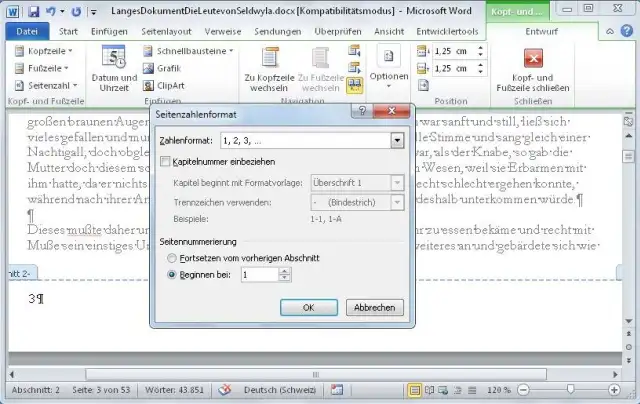
Task: Enable Kapitelnummer einbeziehen checkbox
Action: [x=165, y=162]
